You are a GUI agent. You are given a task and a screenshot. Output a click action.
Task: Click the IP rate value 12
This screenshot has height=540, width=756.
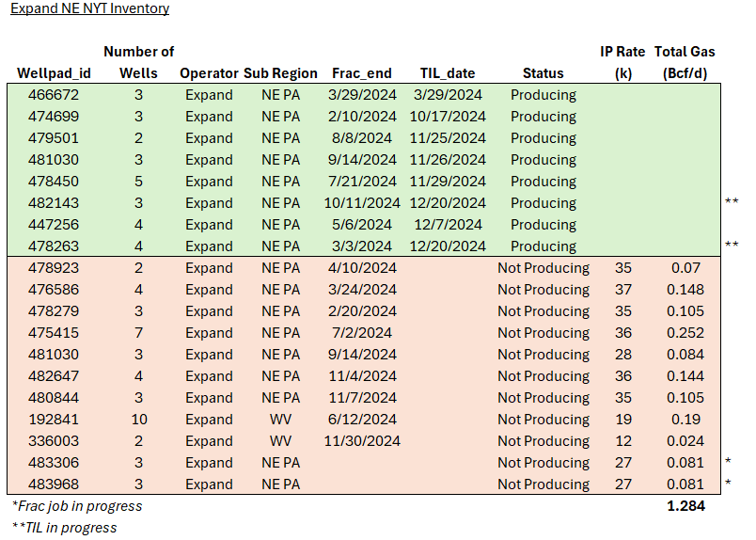click(x=622, y=441)
